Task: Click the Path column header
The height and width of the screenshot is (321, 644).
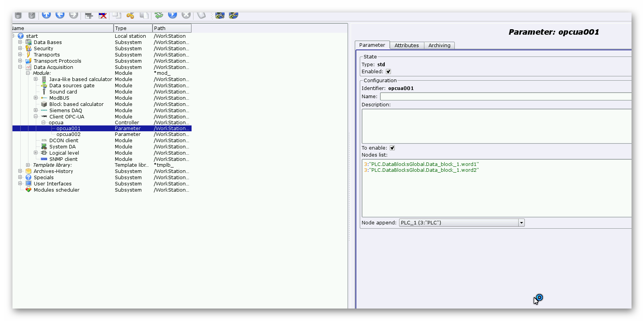Action: click(172, 28)
